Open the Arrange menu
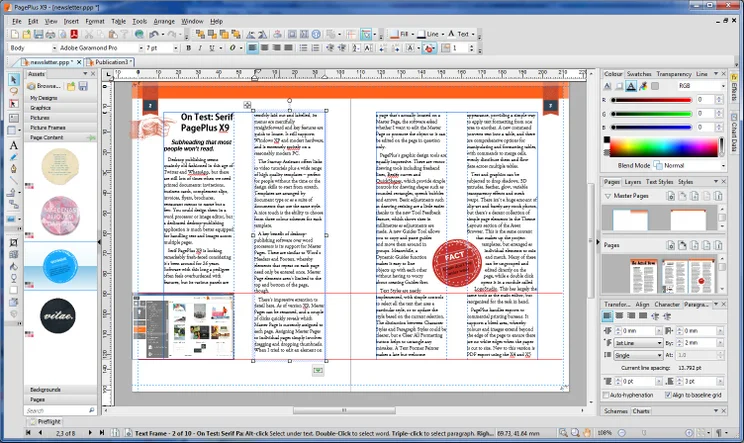The height and width of the screenshot is (443, 744). 164,21
